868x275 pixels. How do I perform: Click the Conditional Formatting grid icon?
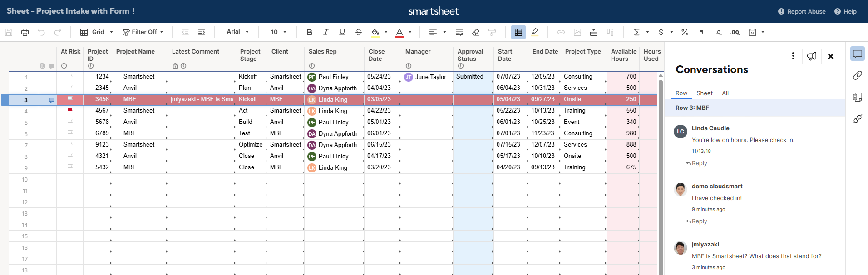518,32
